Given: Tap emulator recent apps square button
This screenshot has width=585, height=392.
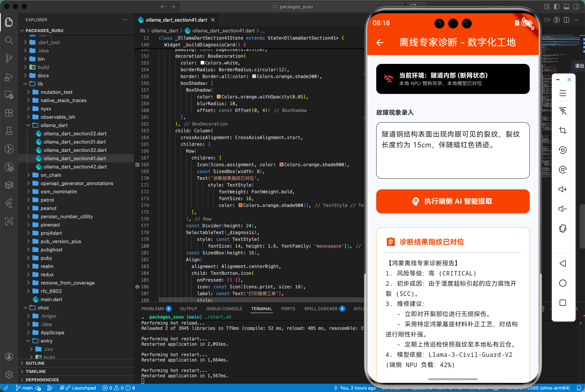Looking at the screenshot, I should tap(563, 303).
